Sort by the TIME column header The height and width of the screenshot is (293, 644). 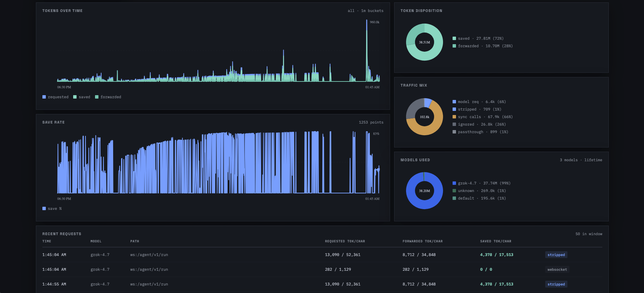pyautogui.click(x=46, y=241)
